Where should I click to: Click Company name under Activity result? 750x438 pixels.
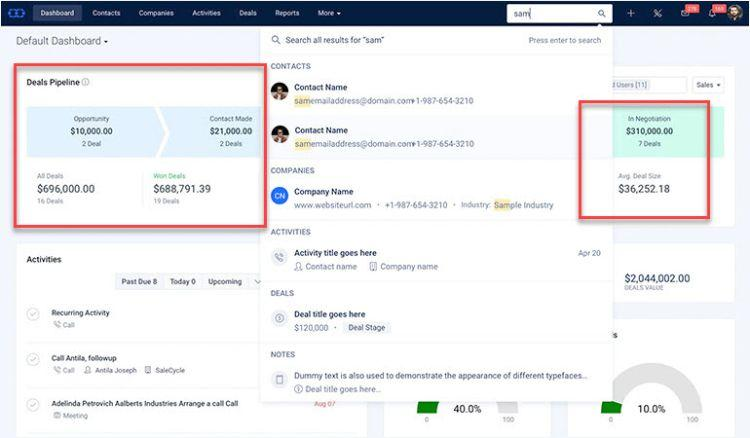coord(409,266)
